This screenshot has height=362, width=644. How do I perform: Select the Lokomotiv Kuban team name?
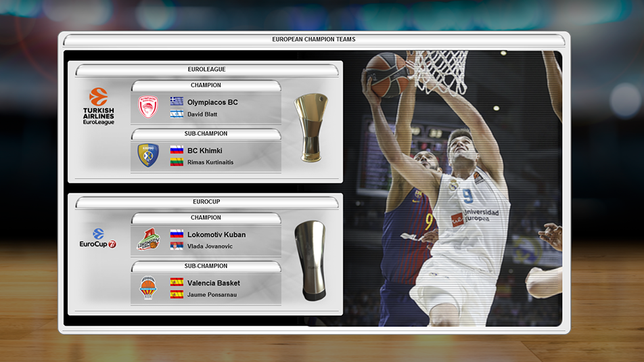[216, 235]
